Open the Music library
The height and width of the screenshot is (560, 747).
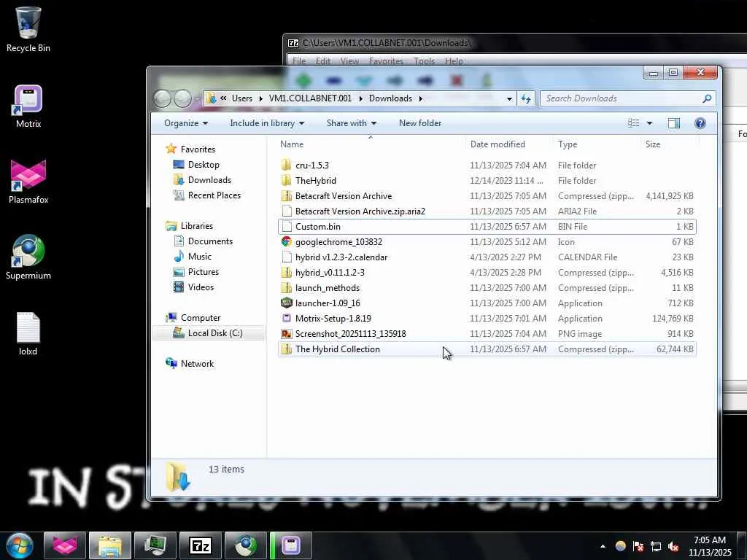(200, 257)
